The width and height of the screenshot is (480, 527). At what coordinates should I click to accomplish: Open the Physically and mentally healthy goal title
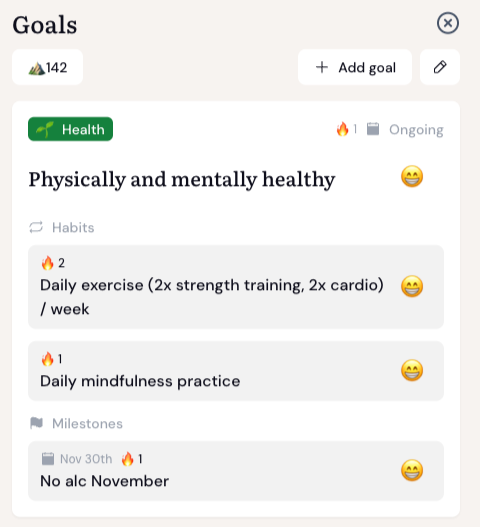182,179
